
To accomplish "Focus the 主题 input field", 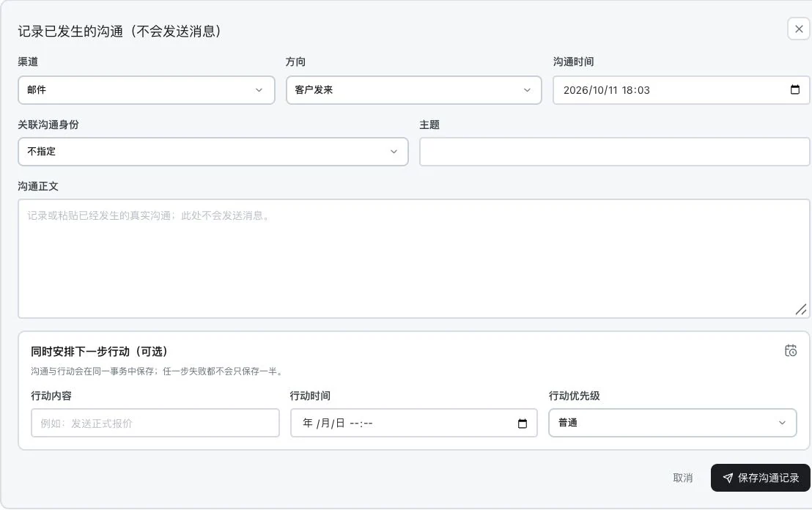I will [x=615, y=152].
